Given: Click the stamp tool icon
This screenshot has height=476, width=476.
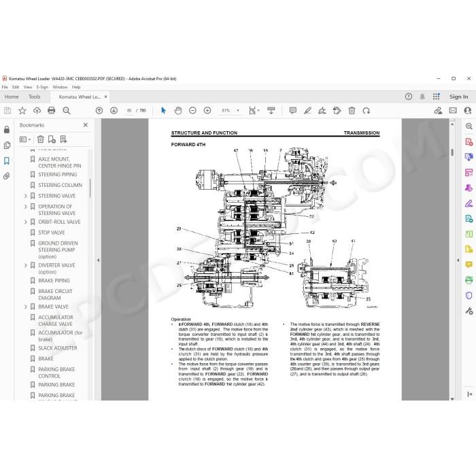Looking at the screenshot, I should click(337, 111).
